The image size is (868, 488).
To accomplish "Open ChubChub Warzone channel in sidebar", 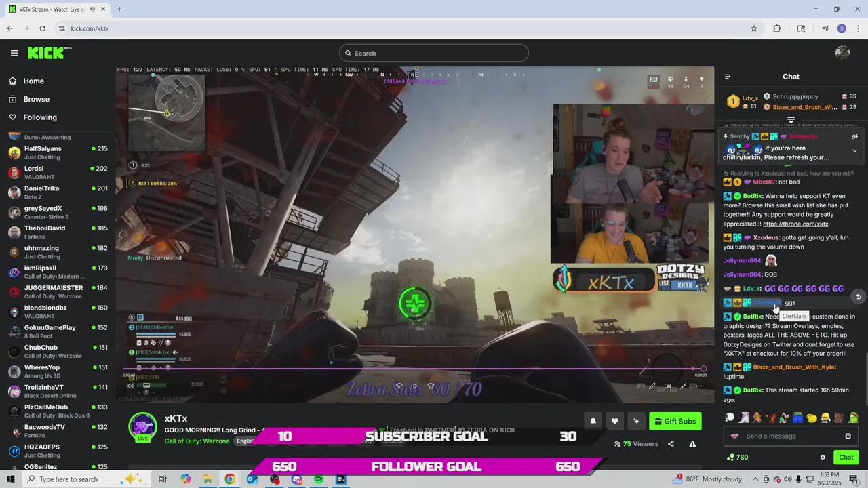I will pyautogui.click(x=58, y=351).
